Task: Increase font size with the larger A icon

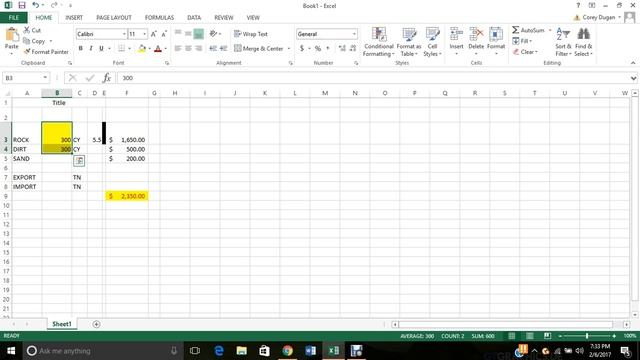Action: tap(153, 34)
